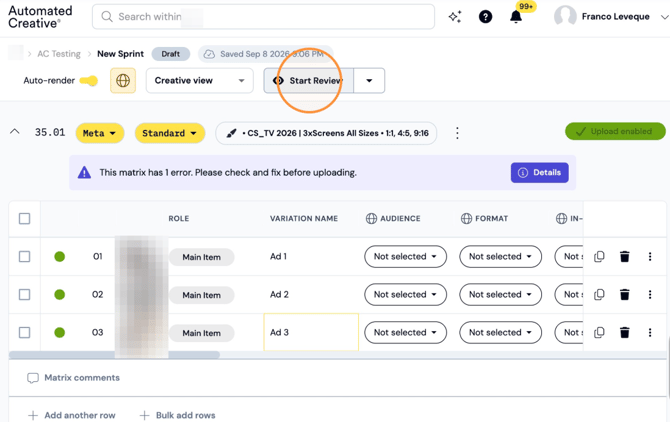Screen dimensions: 670x422
Task: Click the Ad 2 variation name cell
Action: point(311,294)
